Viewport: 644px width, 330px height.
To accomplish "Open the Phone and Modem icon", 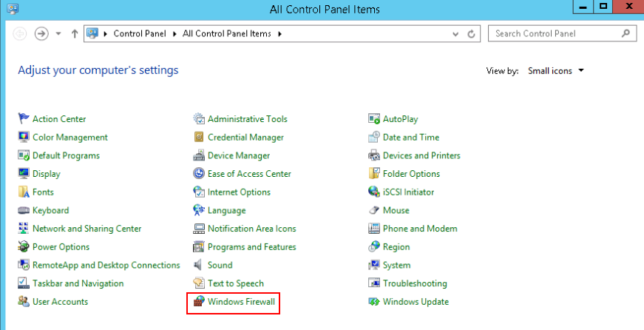I will (x=374, y=229).
